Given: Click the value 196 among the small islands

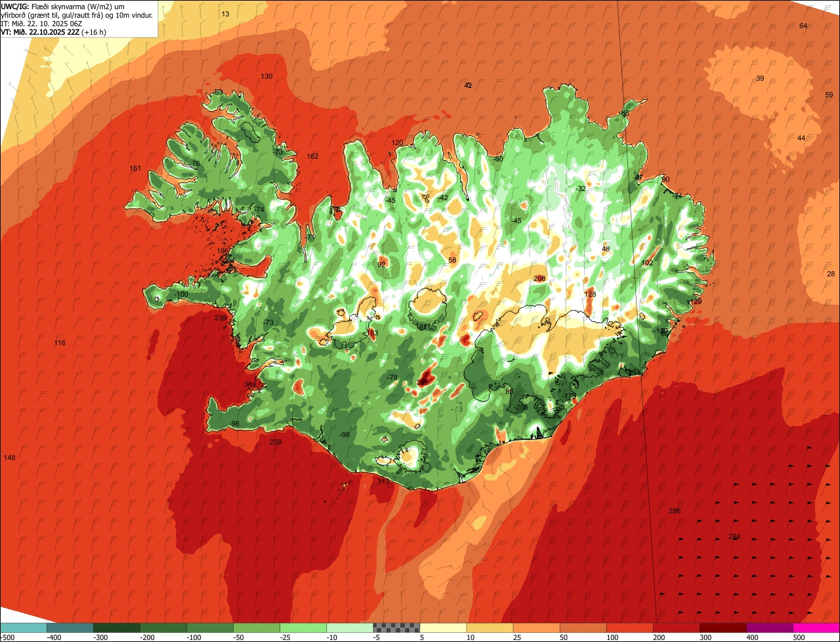Looking at the screenshot, I should click(222, 251).
